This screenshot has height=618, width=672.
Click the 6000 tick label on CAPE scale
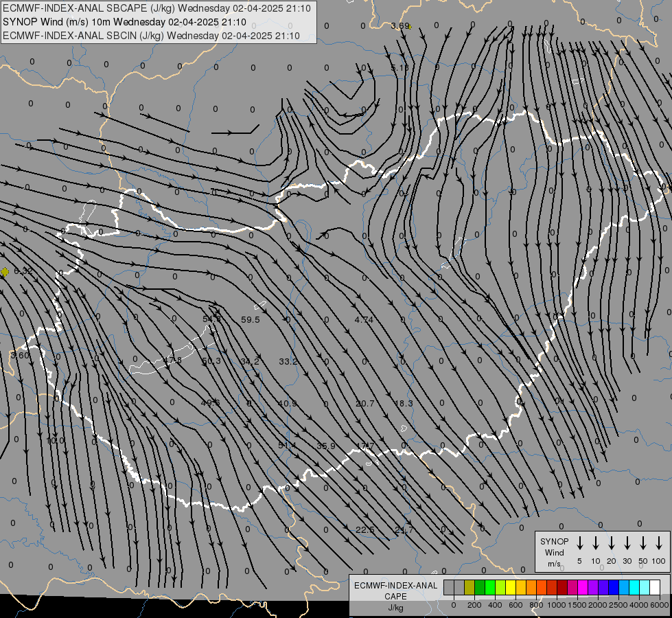tap(660, 605)
